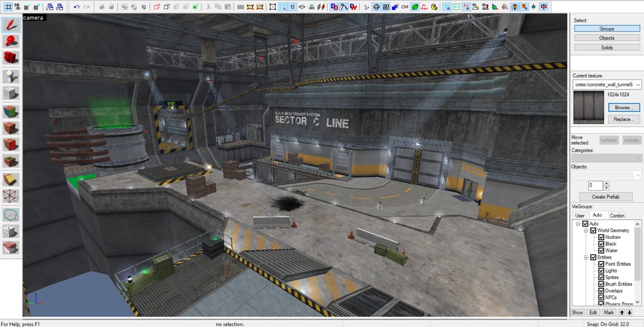
Task: Decrease the prefab number spinner down arrow
Action: [606, 188]
